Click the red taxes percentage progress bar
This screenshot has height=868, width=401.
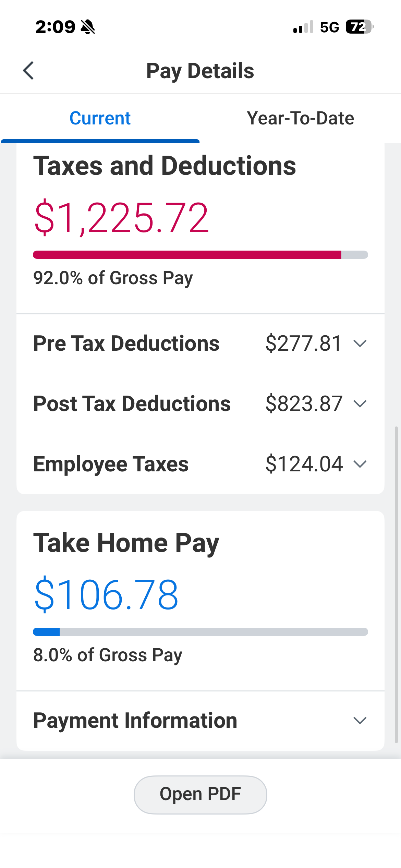tap(187, 255)
